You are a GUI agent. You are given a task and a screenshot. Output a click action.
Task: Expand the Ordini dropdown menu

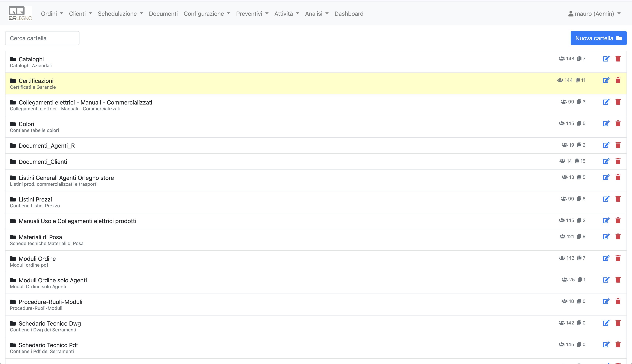52,14
